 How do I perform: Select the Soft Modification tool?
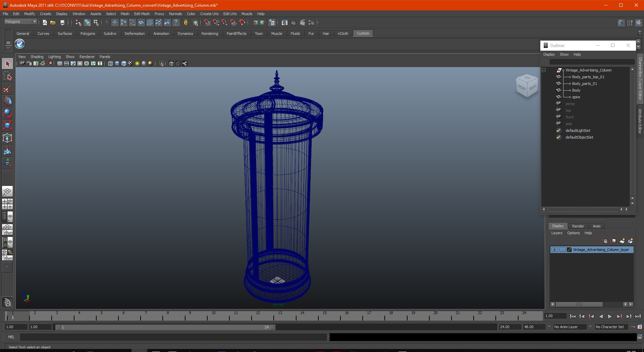(x=7, y=151)
